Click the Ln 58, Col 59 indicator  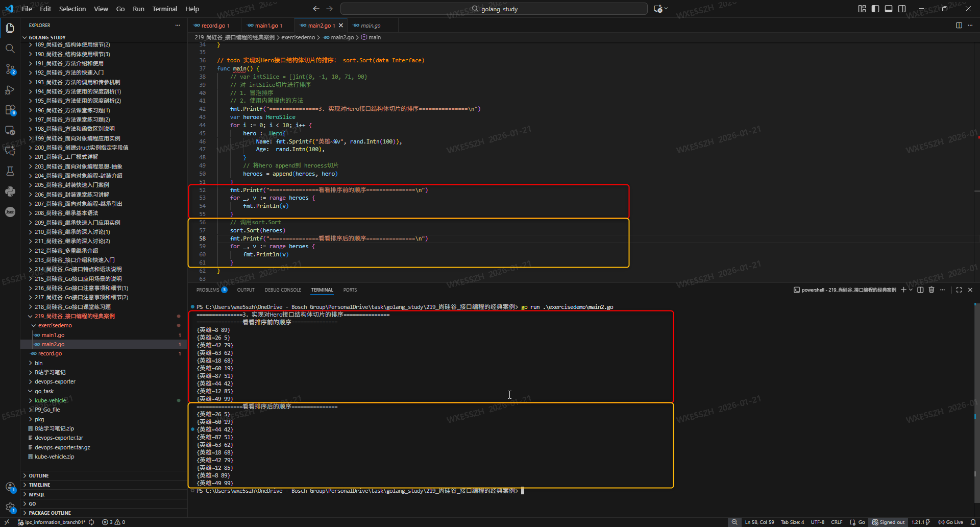click(x=759, y=522)
